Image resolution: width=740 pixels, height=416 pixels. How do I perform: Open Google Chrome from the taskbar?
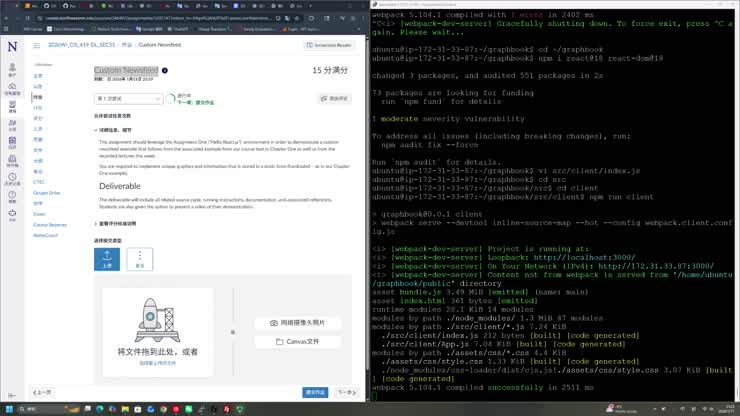163,409
